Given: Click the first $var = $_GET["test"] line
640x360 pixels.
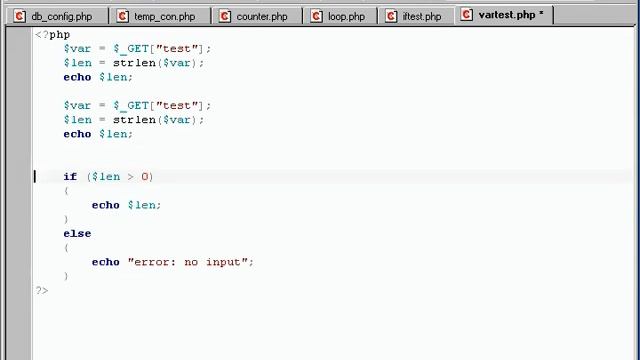Looking at the screenshot, I should (137, 49).
